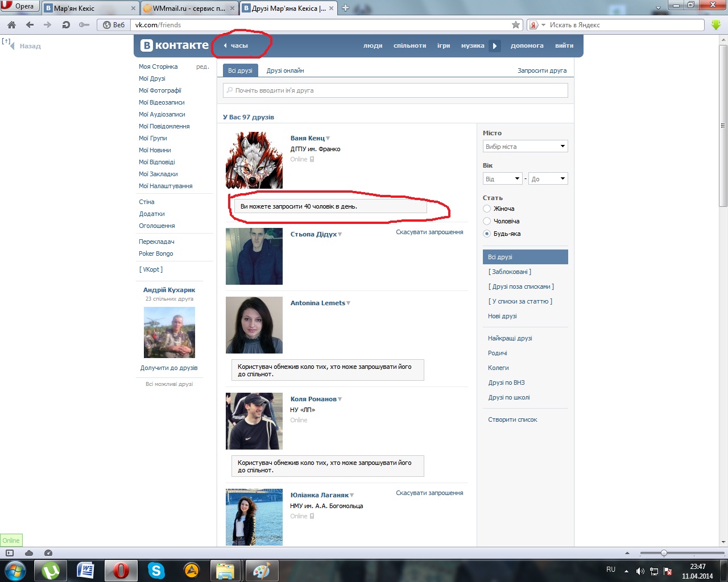The height and width of the screenshot is (582, 728).
Task: Open Андрій Кухарик profile photo
Action: (169, 332)
